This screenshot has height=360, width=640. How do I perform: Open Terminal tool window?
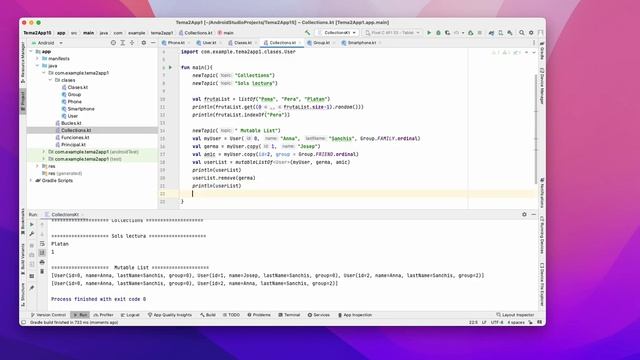pos(289,315)
